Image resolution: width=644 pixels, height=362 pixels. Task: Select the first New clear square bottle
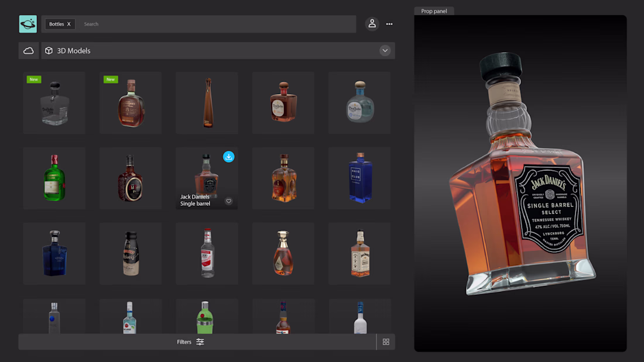(x=54, y=102)
